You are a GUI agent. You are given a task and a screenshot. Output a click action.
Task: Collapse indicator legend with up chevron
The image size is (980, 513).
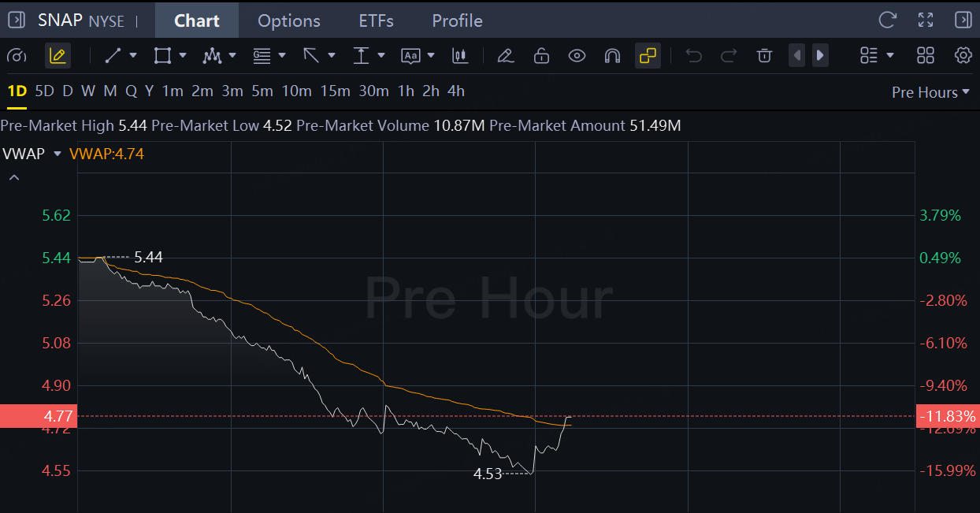[13, 178]
